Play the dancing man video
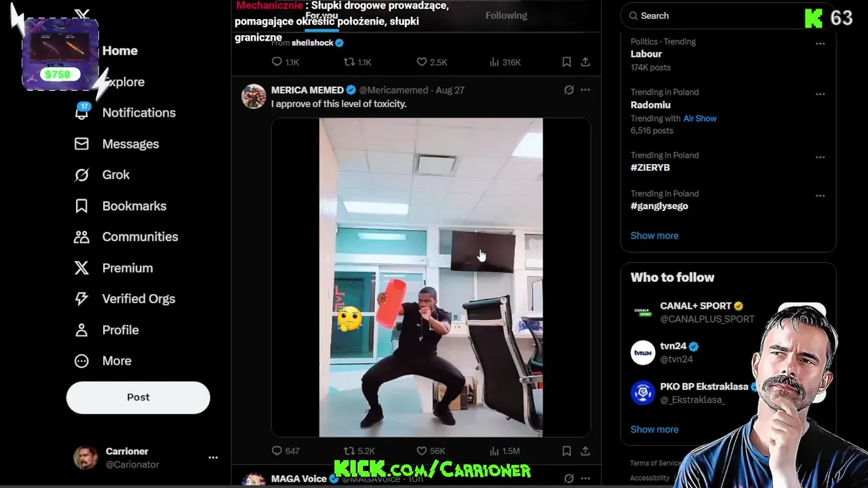Screen dimensions: 868x488 coord(431,278)
